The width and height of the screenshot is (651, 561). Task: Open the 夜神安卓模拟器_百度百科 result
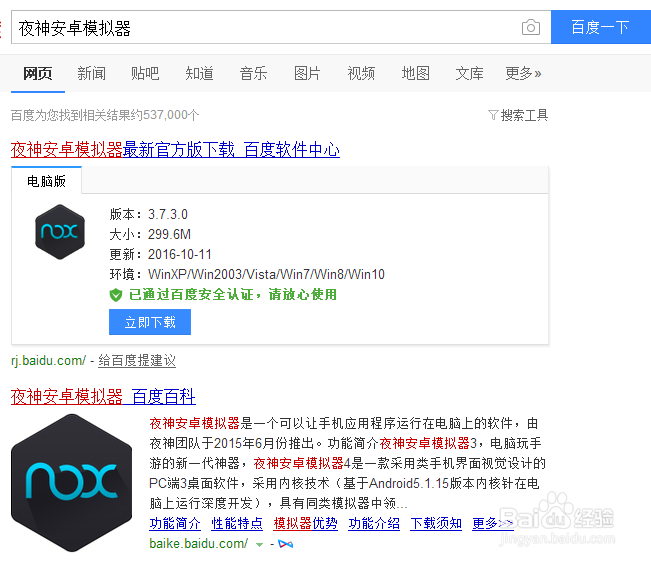point(103,396)
